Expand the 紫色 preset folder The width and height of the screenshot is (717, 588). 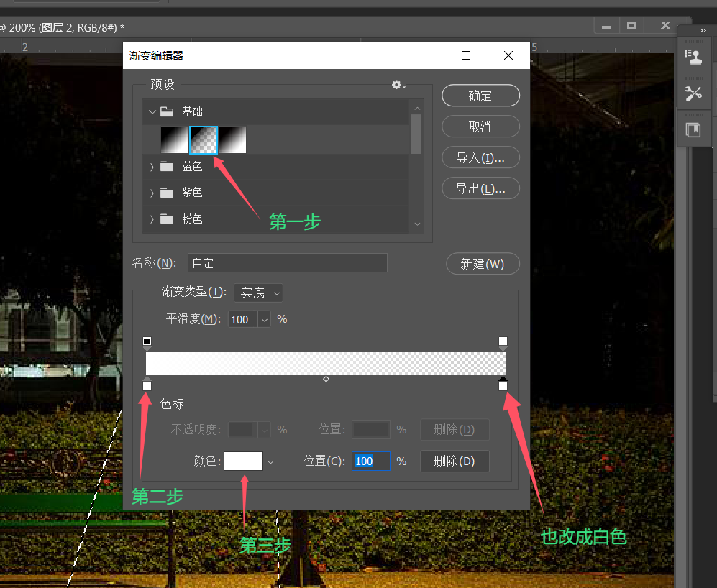click(x=152, y=193)
